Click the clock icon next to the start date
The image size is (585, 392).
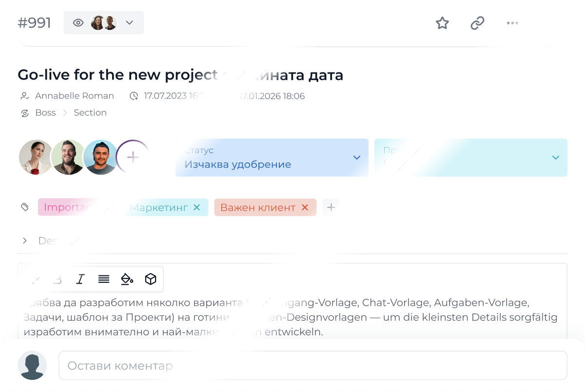click(134, 96)
